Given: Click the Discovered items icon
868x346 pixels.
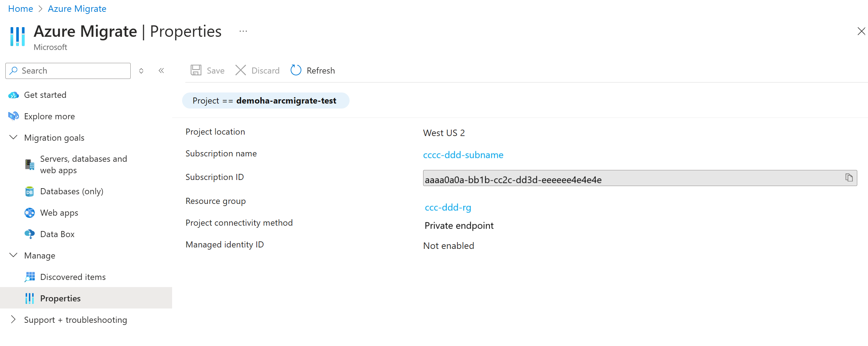Looking at the screenshot, I should [x=30, y=277].
